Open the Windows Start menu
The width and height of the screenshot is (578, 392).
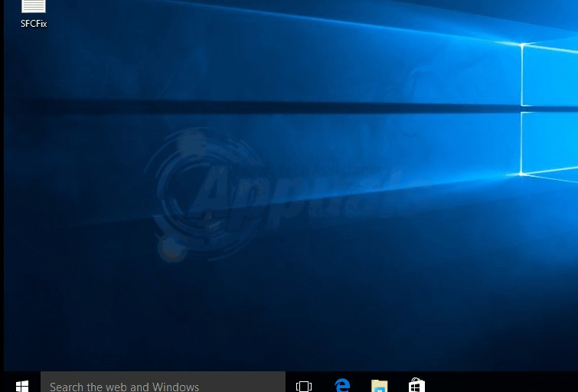coord(22,386)
